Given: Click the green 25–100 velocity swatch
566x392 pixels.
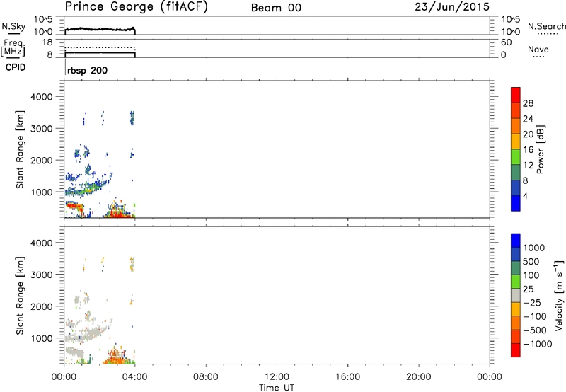Looking at the screenshot, I should pyautogui.click(x=516, y=282).
